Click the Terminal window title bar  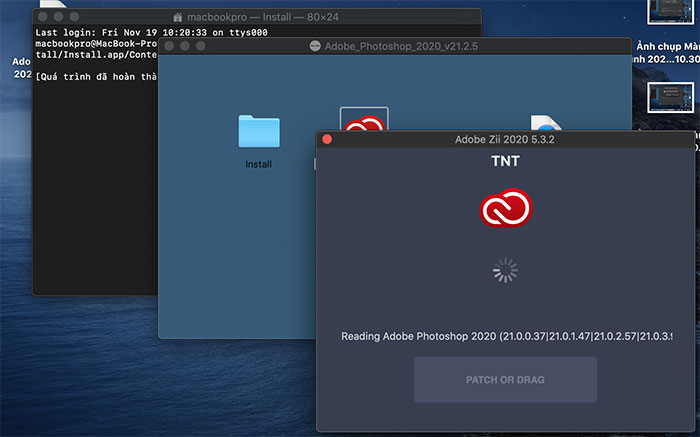300,17
